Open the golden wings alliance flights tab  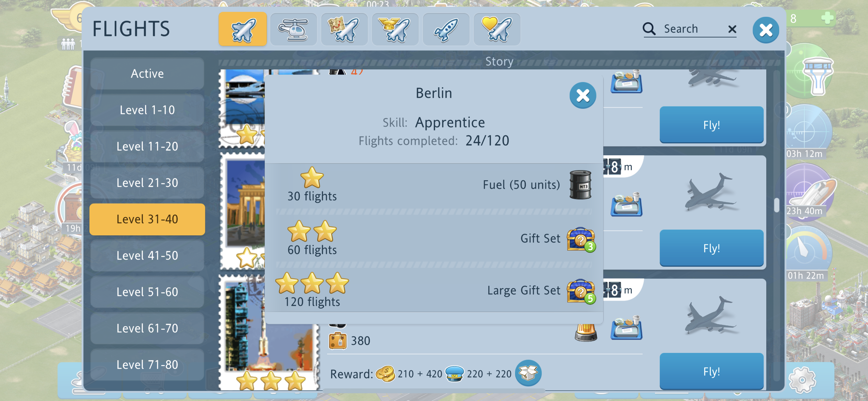point(395,29)
